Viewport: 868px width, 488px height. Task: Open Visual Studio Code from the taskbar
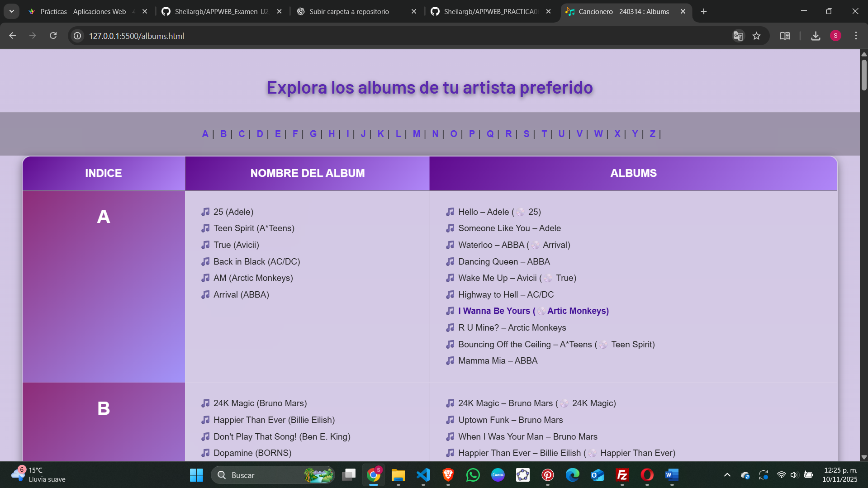click(x=423, y=475)
